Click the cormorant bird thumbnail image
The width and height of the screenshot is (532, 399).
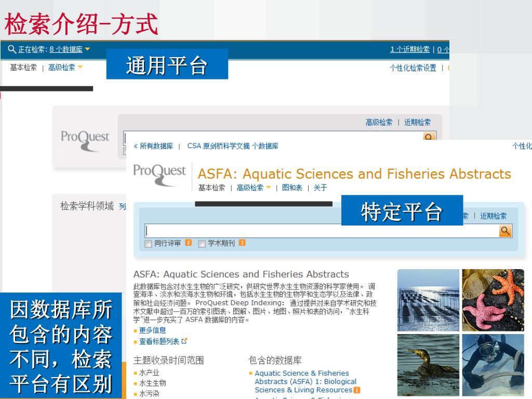(x=428, y=365)
